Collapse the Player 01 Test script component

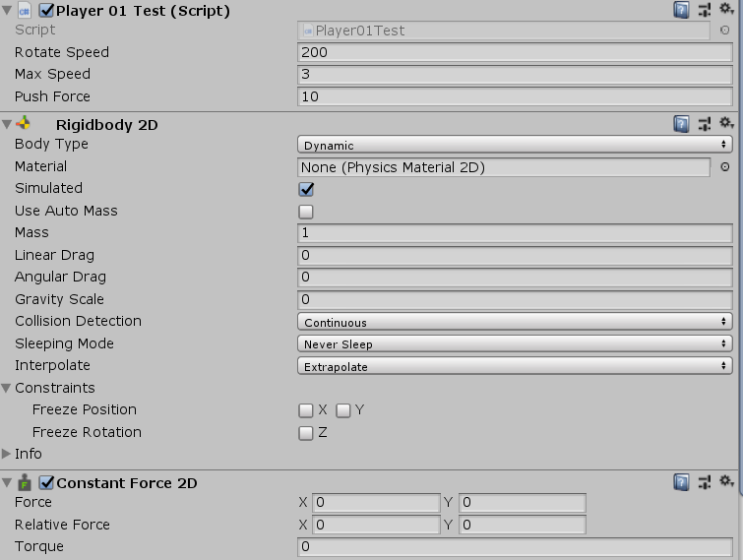tap(7, 11)
